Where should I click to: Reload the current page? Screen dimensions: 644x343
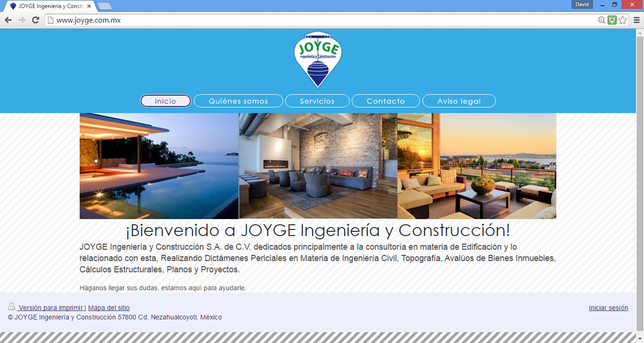click(x=36, y=20)
